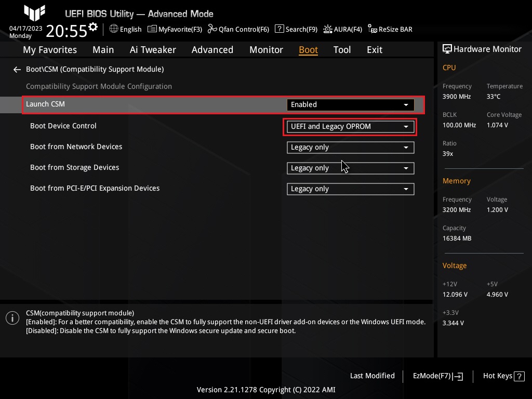Click the info circle icon
532x399 pixels.
[12, 318]
